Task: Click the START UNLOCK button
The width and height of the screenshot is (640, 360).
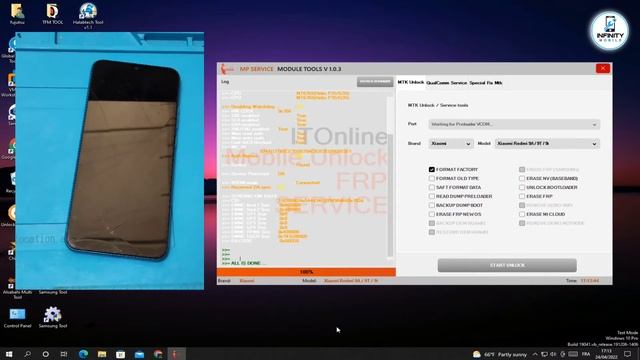Action: click(x=507, y=265)
